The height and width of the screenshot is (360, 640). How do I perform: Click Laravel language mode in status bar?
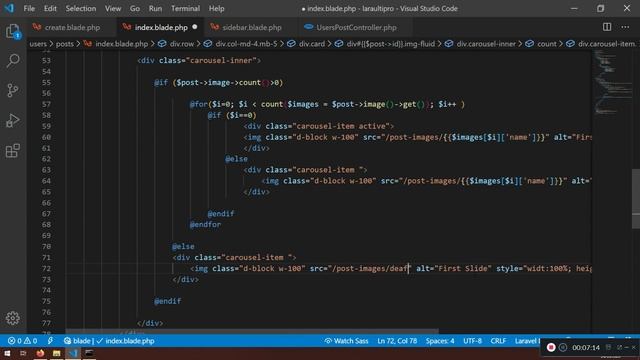point(527,341)
